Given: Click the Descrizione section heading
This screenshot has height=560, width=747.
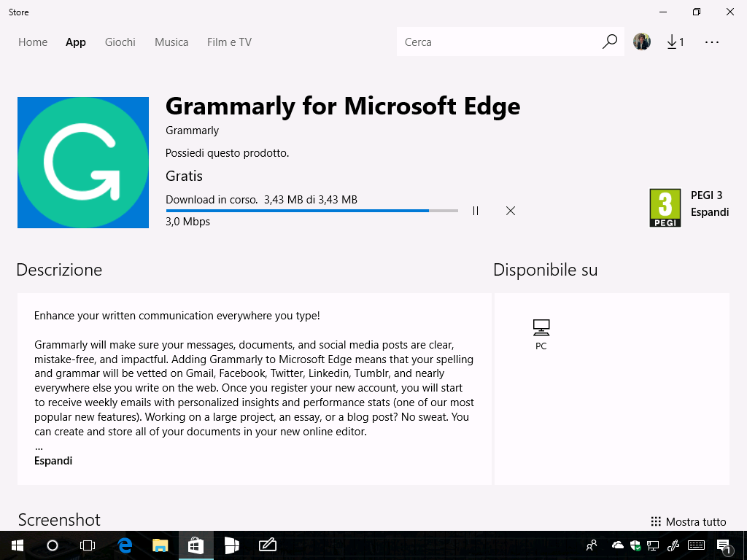Looking at the screenshot, I should 59,270.
